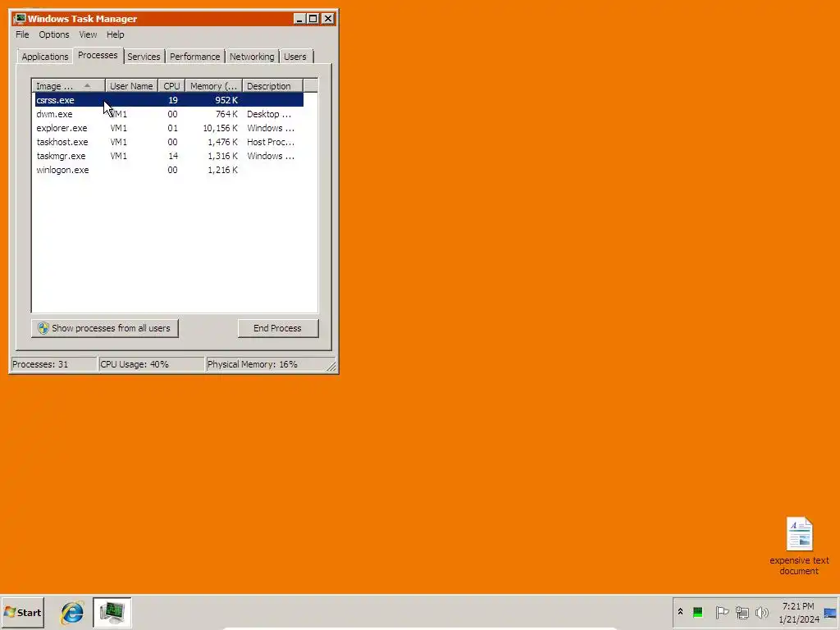Maximize the Windows Task Manager window
The image size is (840, 630).
313,19
